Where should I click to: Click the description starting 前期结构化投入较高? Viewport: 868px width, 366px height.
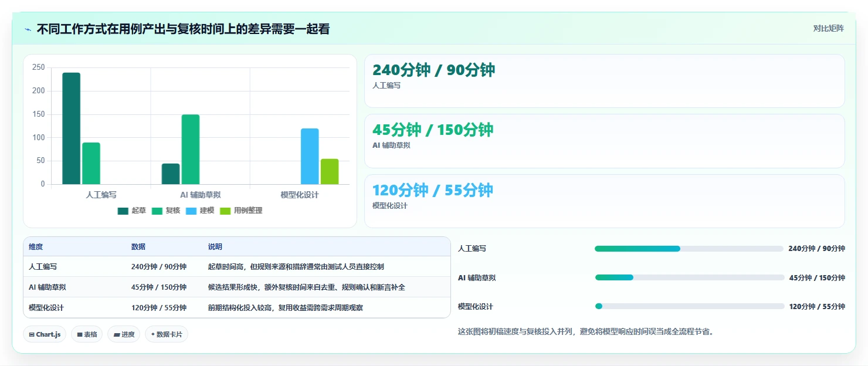[x=286, y=308]
